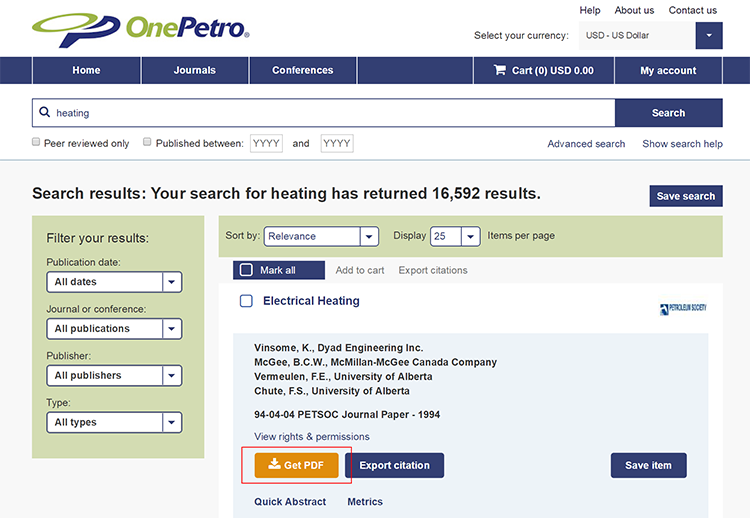Check the Mark all checkbox
The height and width of the screenshot is (518, 750).
[246, 270]
